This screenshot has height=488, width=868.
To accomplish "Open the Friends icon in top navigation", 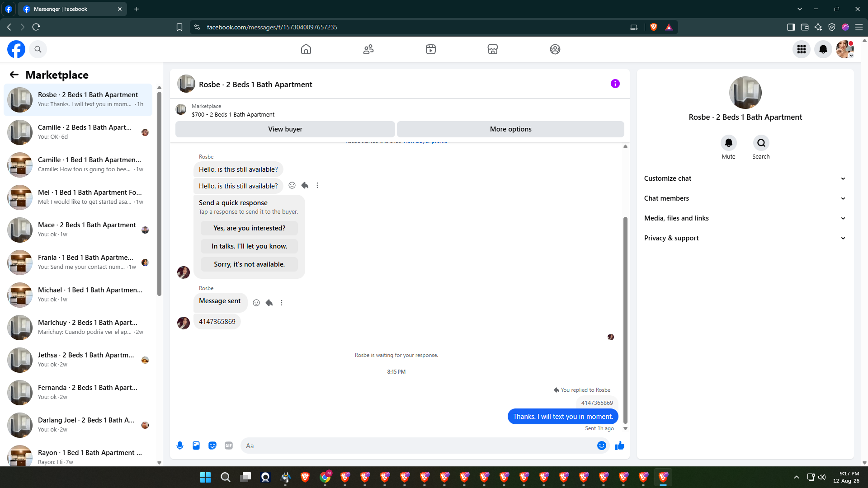I will tap(368, 49).
